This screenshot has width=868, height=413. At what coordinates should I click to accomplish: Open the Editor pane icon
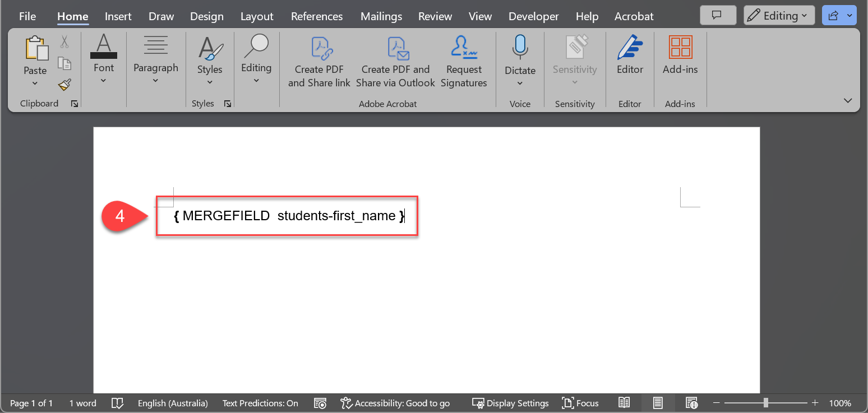630,49
